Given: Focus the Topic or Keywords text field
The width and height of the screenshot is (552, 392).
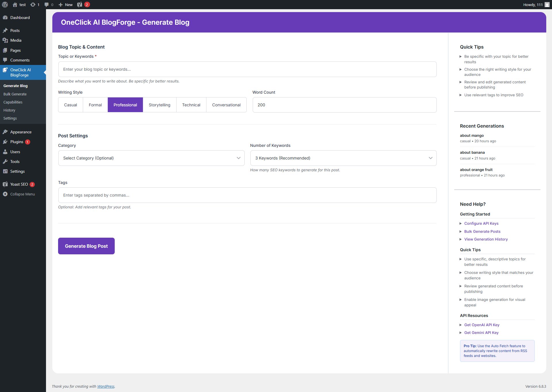Looking at the screenshot, I should (x=247, y=69).
